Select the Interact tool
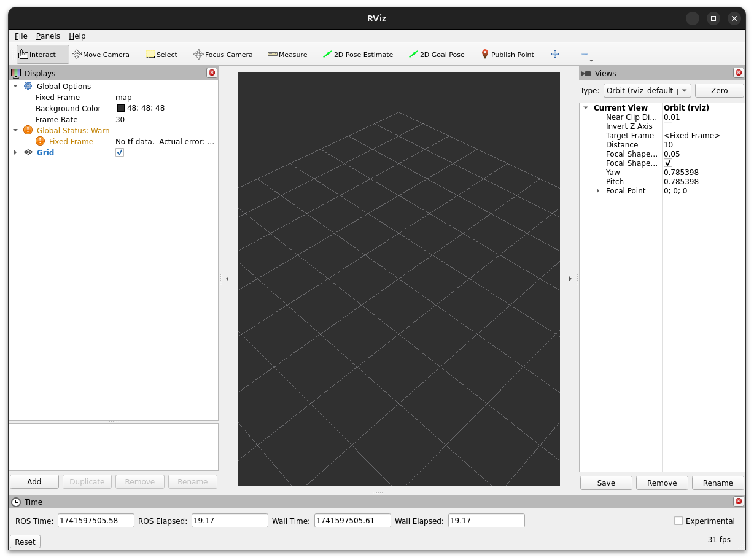The width and height of the screenshot is (754, 560). pyautogui.click(x=42, y=54)
